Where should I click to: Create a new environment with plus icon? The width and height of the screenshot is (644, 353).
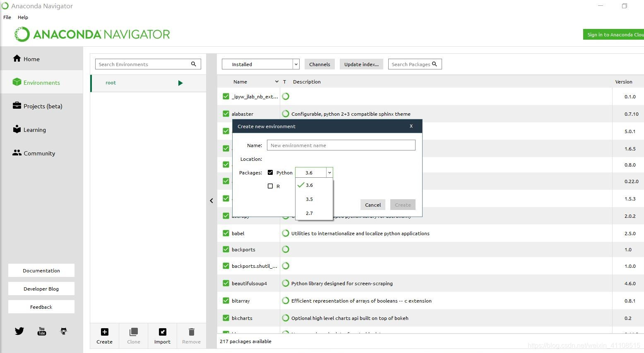tap(105, 332)
